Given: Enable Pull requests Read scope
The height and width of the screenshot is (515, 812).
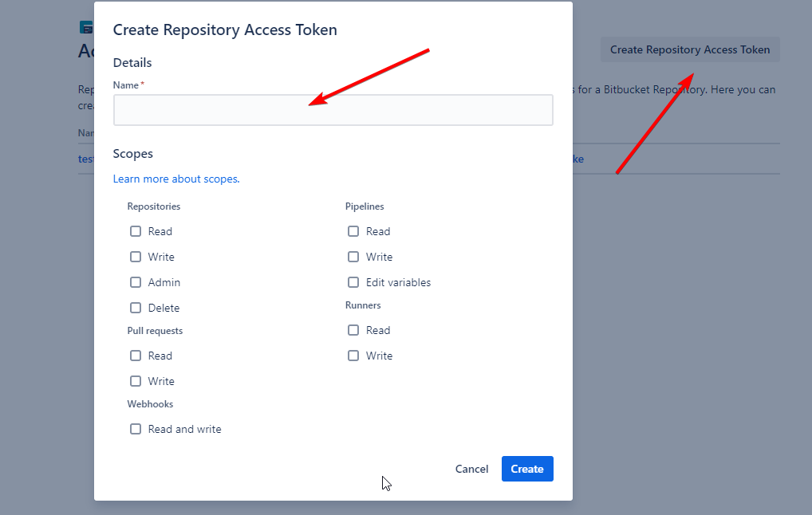Looking at the screenshot, I should click(136, 356).
